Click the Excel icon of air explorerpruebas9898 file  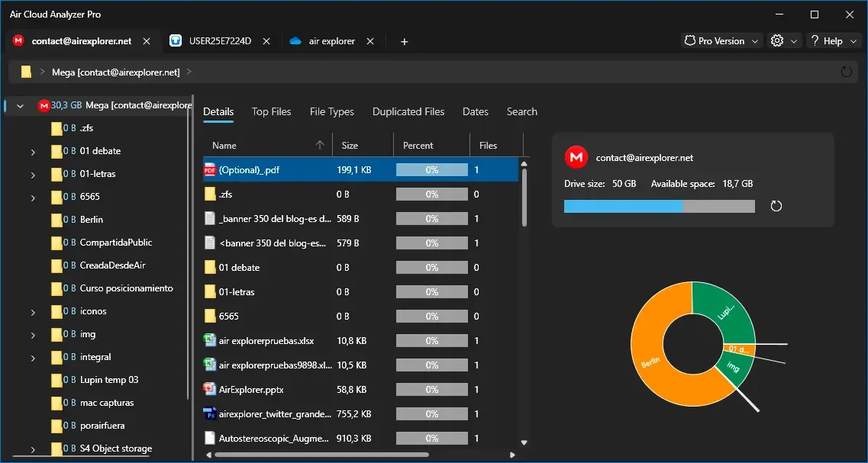[x=210, y=365]
